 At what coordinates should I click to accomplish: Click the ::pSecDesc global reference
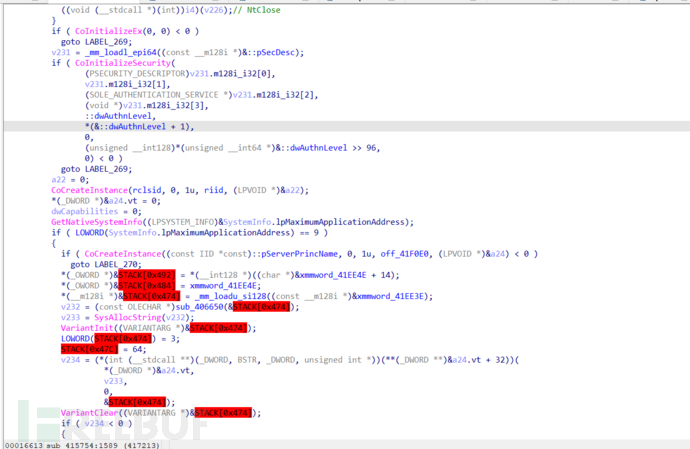[x=275, y=52]
